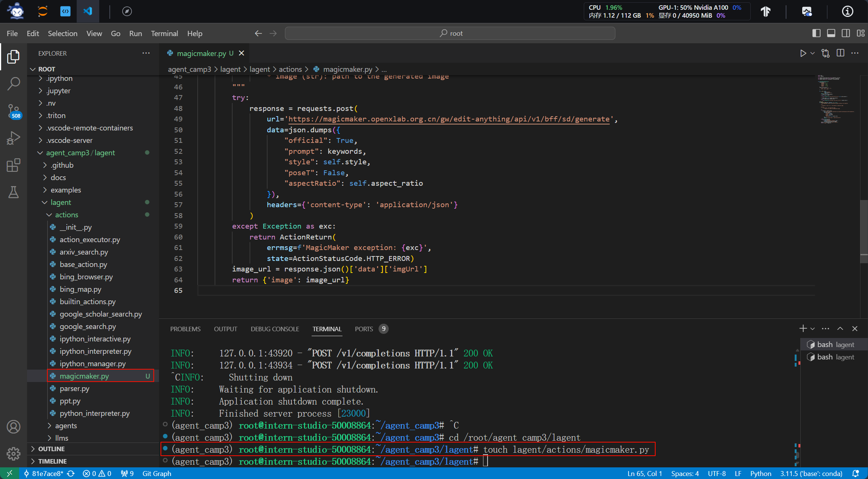Open the Extensions view
The height and width of the screenshot is (479, 868).
[14, 165]
